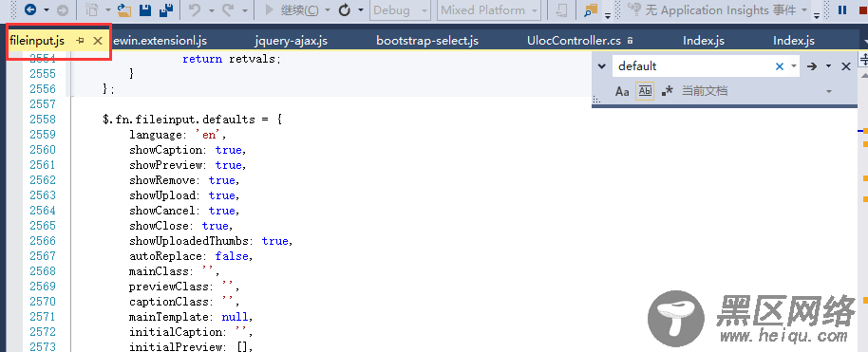This screenshot has width=868, height=352.
Task: Switch to the UlocController.cs tab
Action: 574,41
